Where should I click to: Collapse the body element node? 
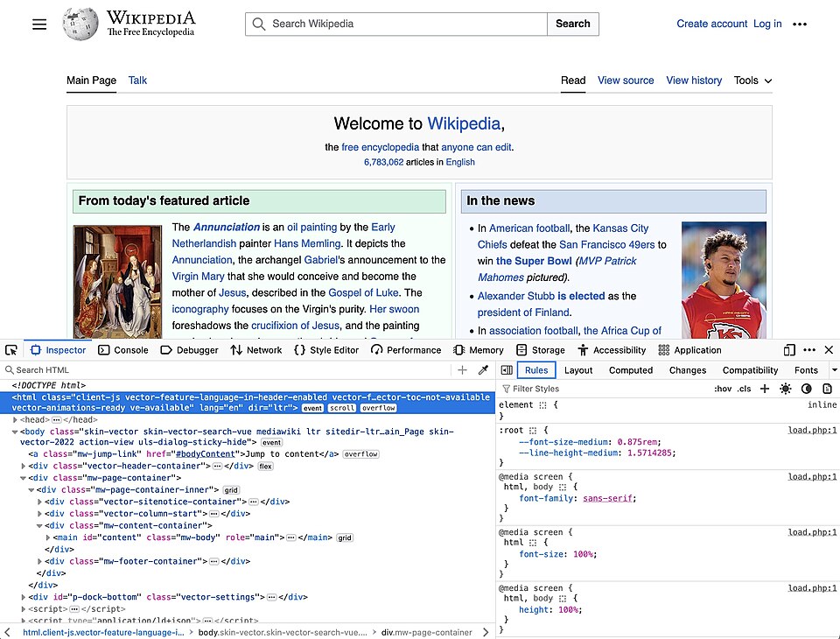15,432
